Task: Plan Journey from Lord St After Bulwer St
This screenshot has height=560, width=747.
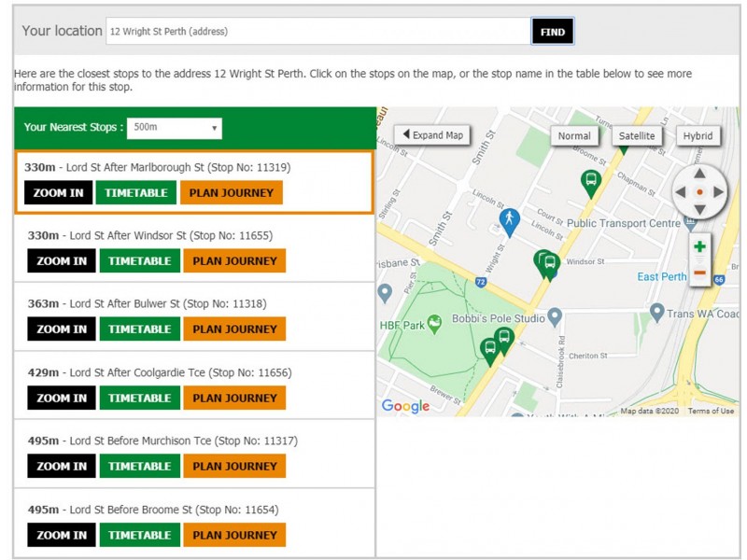Action: click(x=234, y=329)
